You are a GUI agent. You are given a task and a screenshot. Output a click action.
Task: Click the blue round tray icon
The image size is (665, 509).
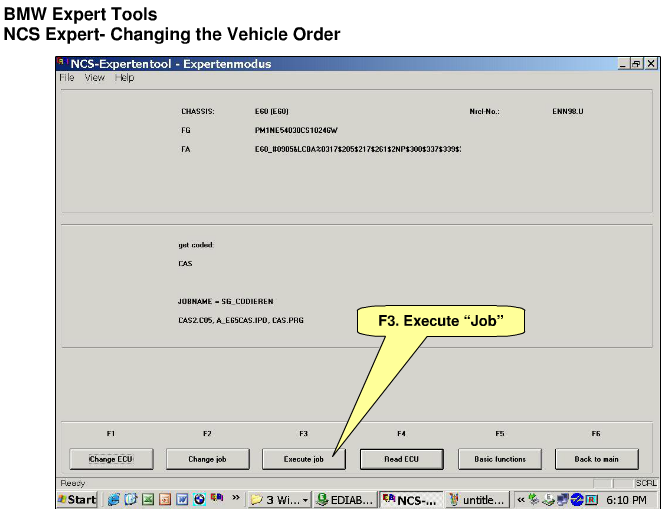click(577, 499)
